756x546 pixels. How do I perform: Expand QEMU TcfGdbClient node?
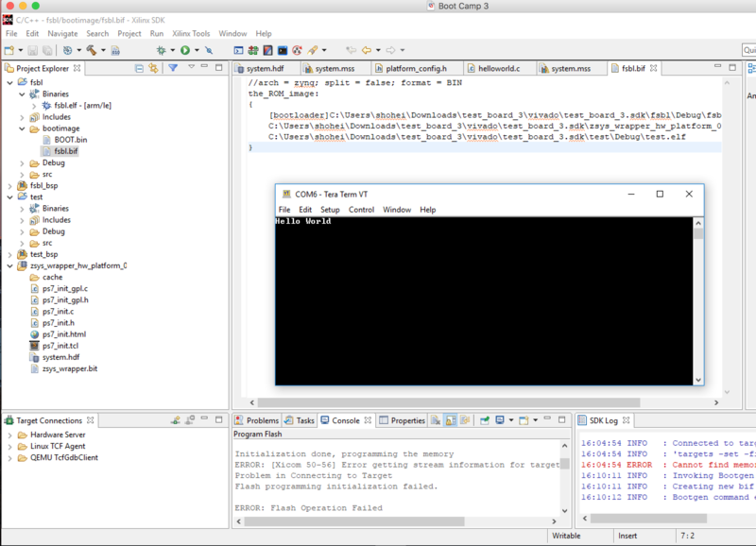click(x=10, y=458)
